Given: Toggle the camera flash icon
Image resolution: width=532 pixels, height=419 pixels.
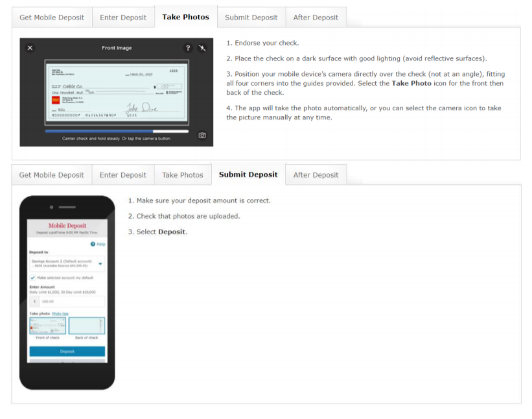Looking at the screenshot, I should click(202, 48).
